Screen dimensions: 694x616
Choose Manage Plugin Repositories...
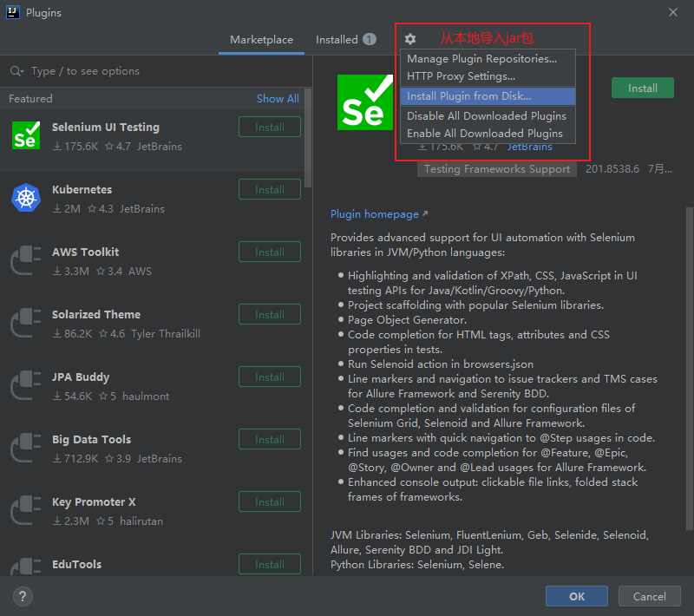coord(488,59)
